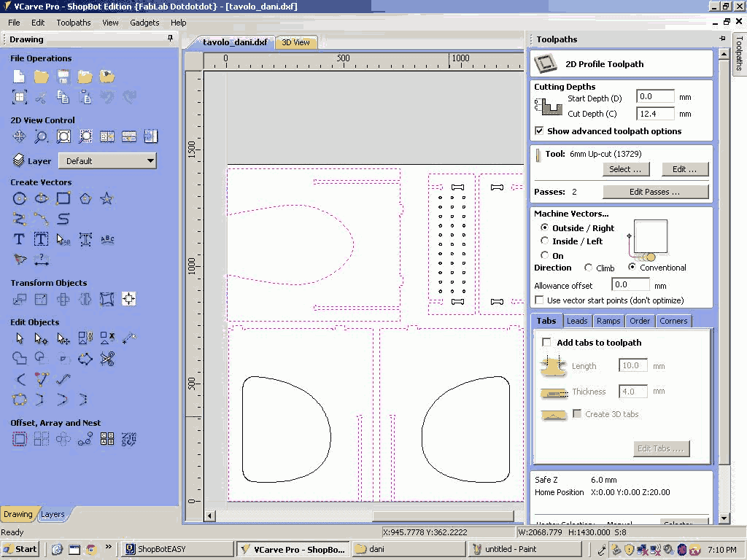Uncheck Show advanced toolpath options
Image resolution: width=747 pixels, height=560 pixels.
(x=539, y=131)
